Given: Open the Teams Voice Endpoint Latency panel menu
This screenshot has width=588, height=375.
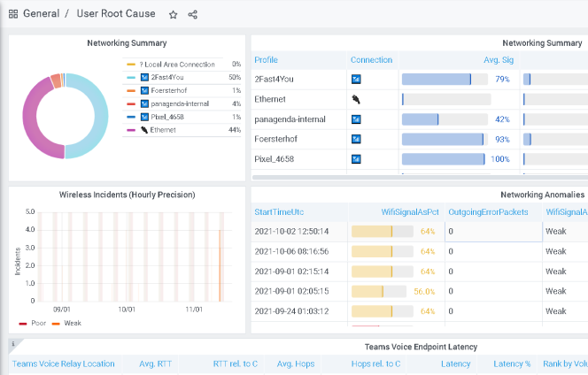Looking at the screenshot, I should [x=420, y=348].
